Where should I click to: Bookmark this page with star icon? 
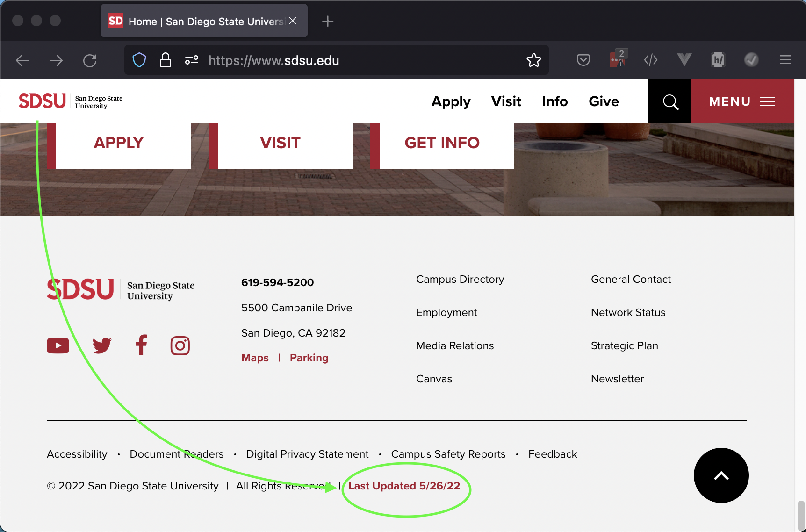pyautogui.click(x=534, y=60)
